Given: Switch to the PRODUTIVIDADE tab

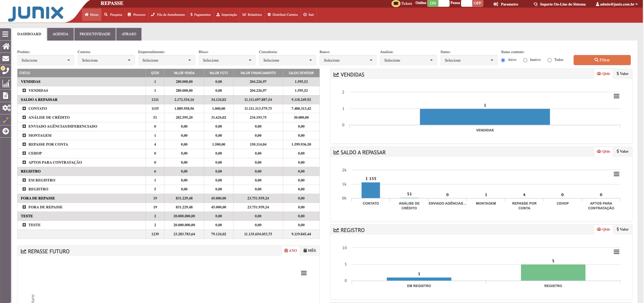Looking at the screenshot, I should pyautogui.click(x=95, y=34).
